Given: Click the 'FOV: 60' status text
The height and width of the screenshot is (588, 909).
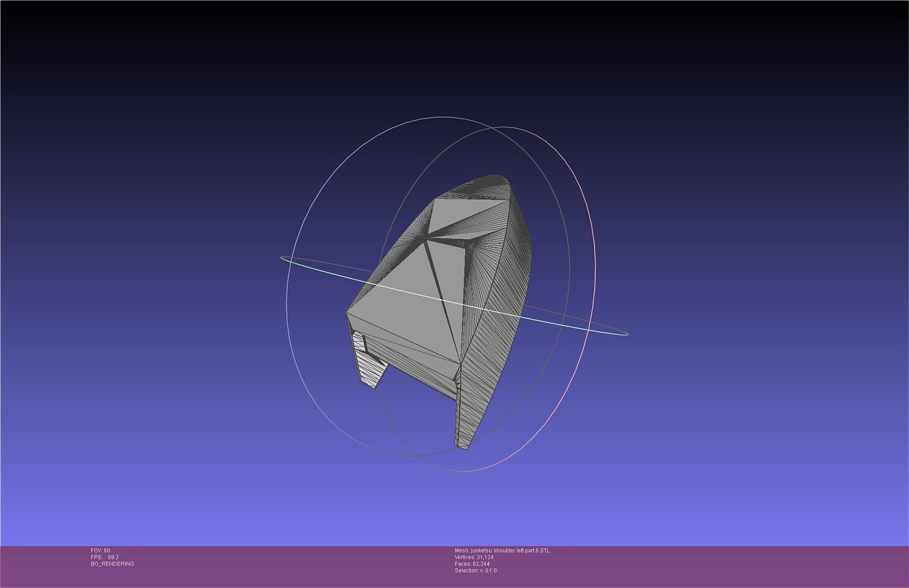Looking at the screenshot, I should pyautogui.click(x=101, y=550).
